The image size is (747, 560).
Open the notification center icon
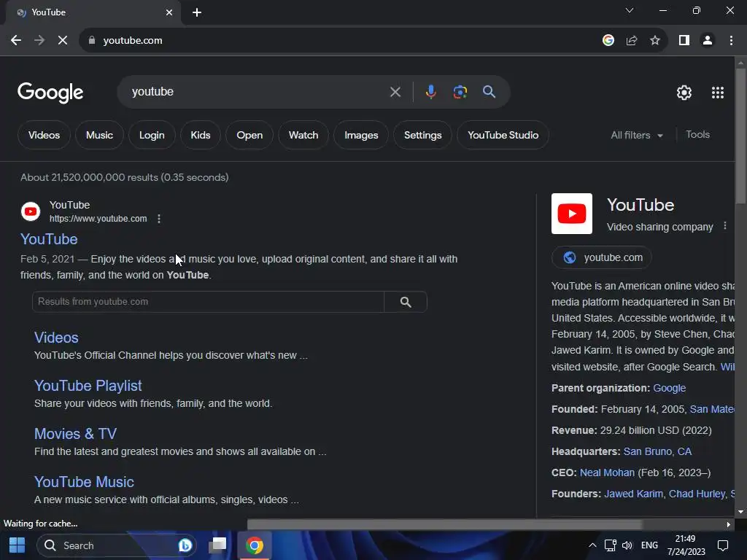[723, 545]
